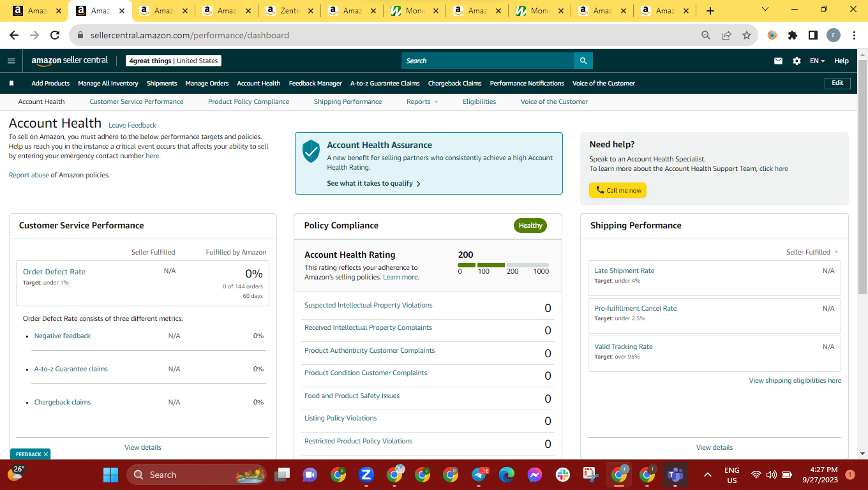
Task: Bookmark this page with the star icon
Action: tap(747, 35)
